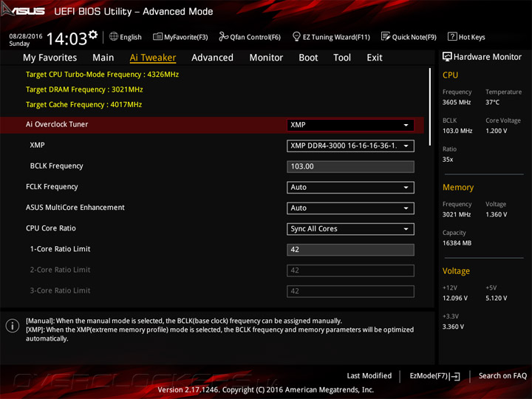Open the XMP profile dropdown
Viewport: 532px width, 399px height.
click(x=350, y=146)
